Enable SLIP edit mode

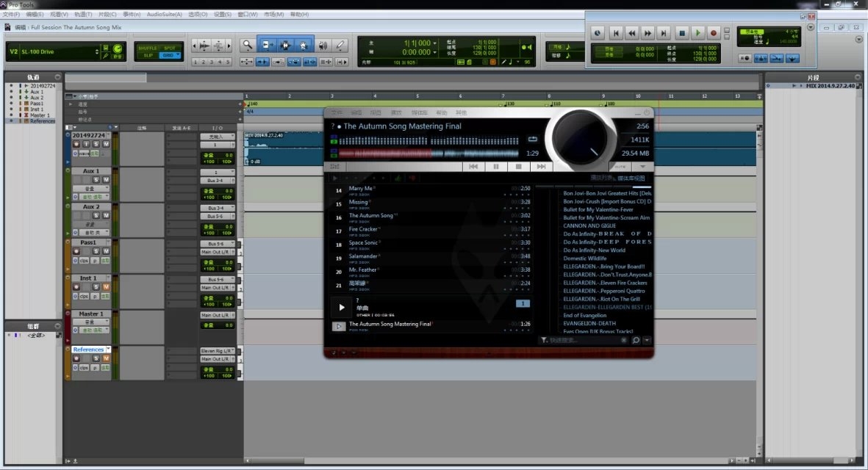(x=148, y=55)
